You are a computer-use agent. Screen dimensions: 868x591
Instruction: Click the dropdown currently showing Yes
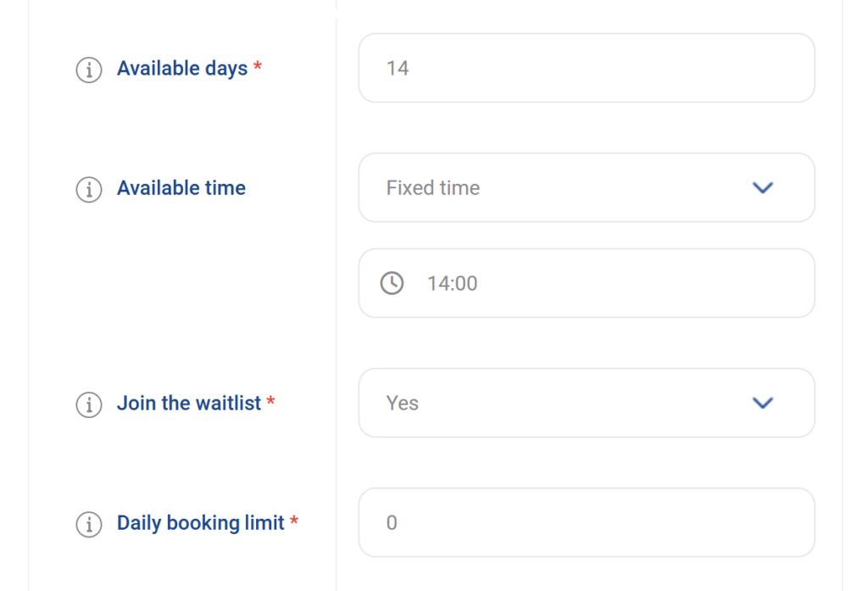click(x=587, y=403)
